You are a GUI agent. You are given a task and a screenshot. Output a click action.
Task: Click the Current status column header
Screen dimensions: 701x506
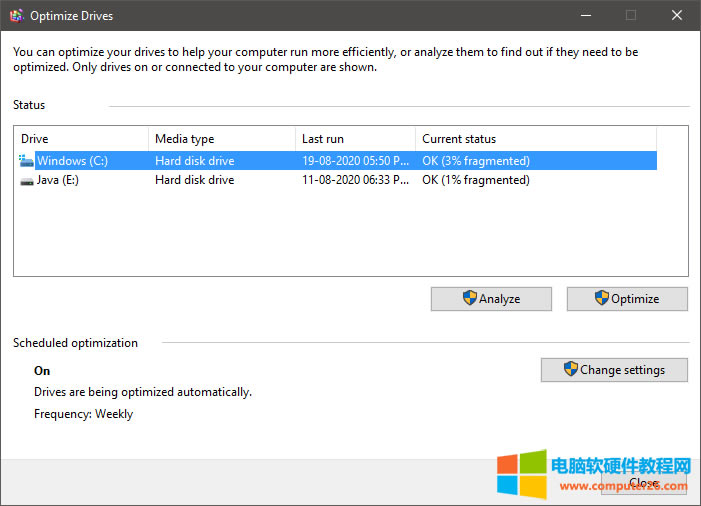535,139
